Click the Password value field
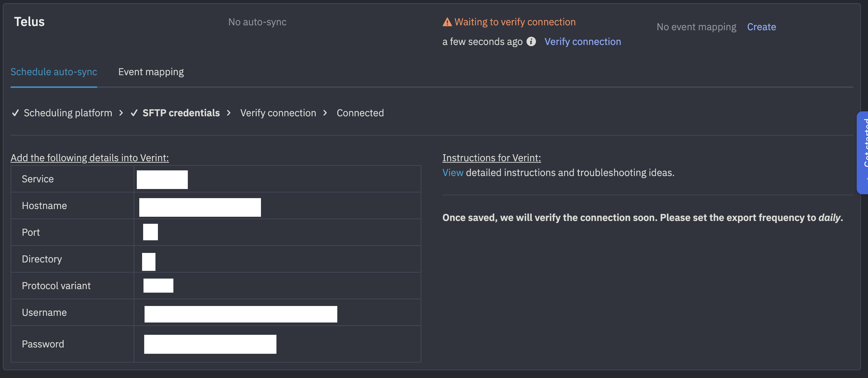 [210, 344]
